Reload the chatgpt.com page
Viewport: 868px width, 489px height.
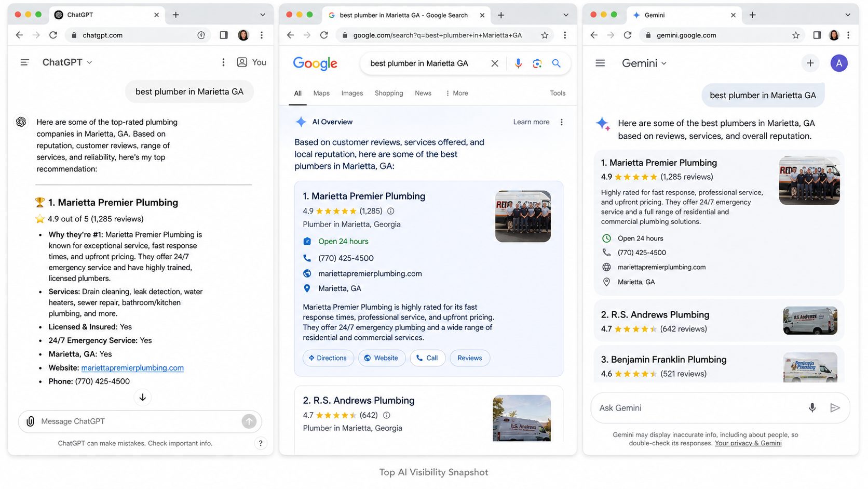pyautogui.click(x=53, y=35)
